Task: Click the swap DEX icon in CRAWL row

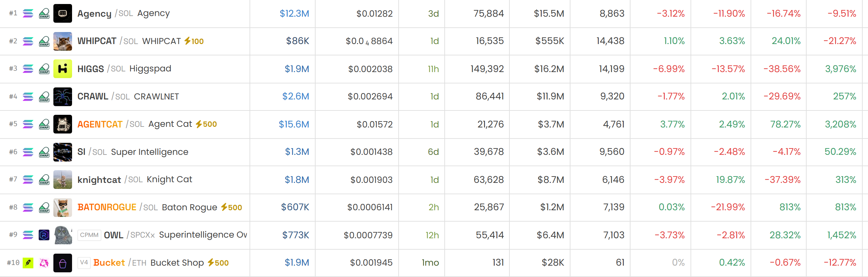Action: pos(44,96)
